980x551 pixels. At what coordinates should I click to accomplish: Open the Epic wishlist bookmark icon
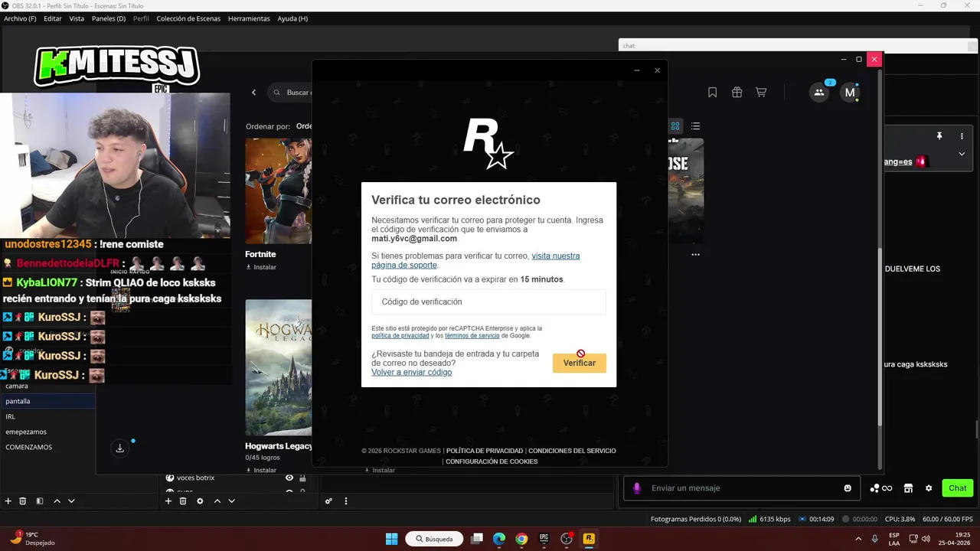coord(712,93)
